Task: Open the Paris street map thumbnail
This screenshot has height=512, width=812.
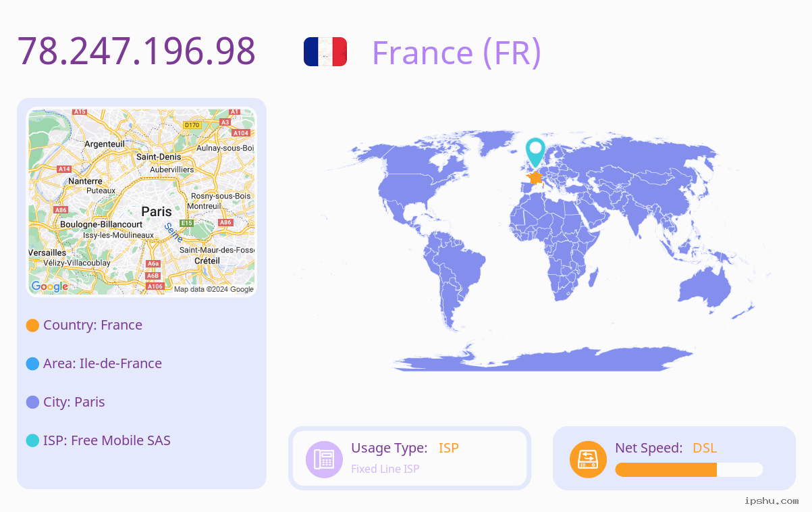Action: (142, 201)
